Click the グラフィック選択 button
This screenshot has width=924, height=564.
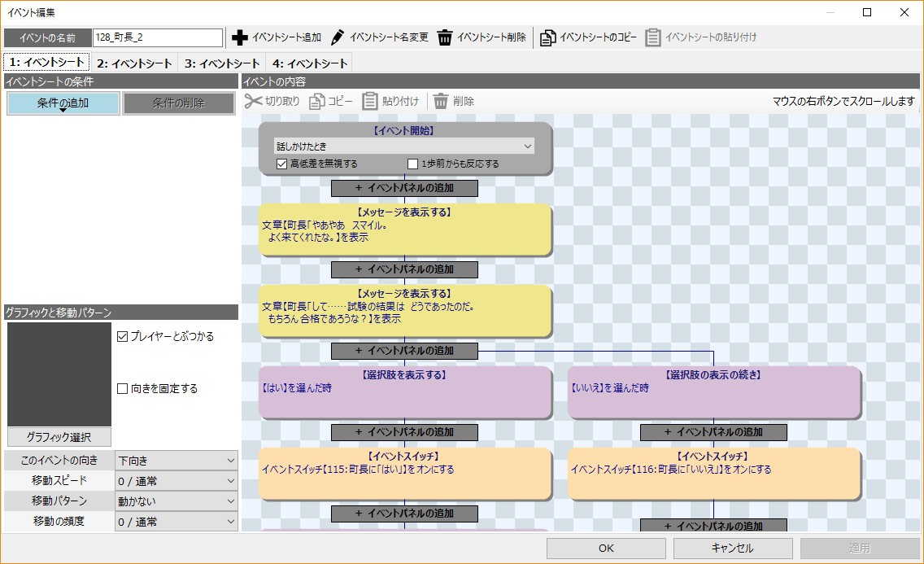pyautogui.click(x=59, y=437)
